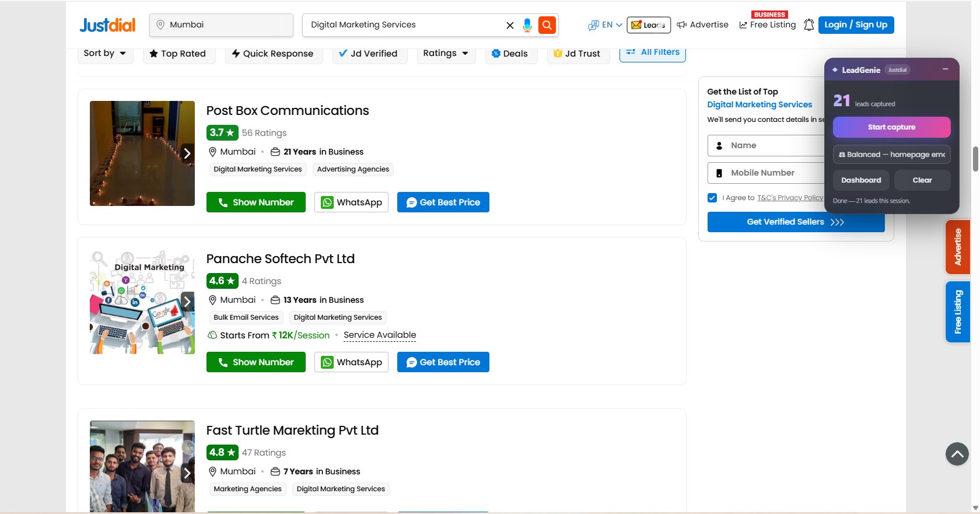Toggle the T&C agreement checkbox

712,198
